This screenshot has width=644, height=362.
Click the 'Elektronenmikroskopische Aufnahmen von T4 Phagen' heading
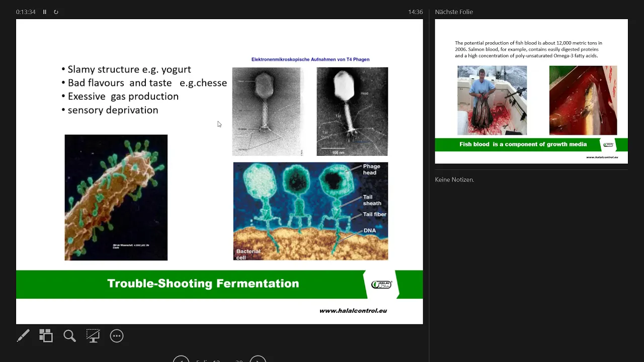310,59
